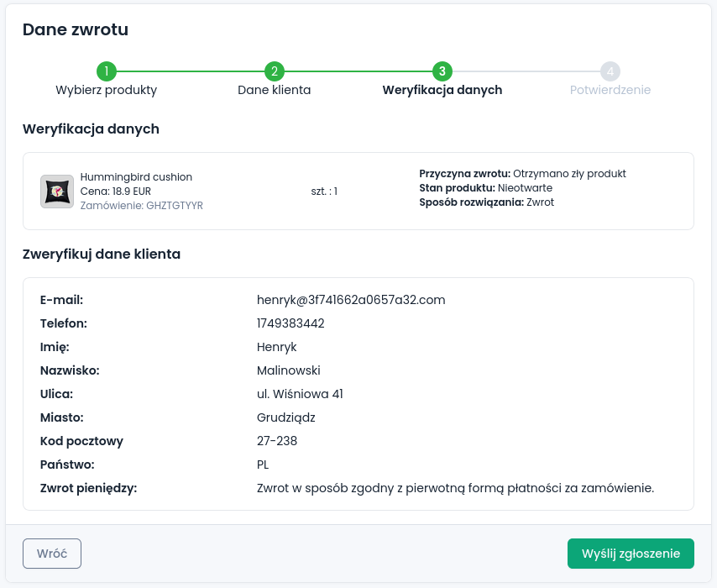Submit with 'Wyślij zgłoszenie' button
Image resolution: width=717 pixels, height=588 pixels.
click(631, 554)
